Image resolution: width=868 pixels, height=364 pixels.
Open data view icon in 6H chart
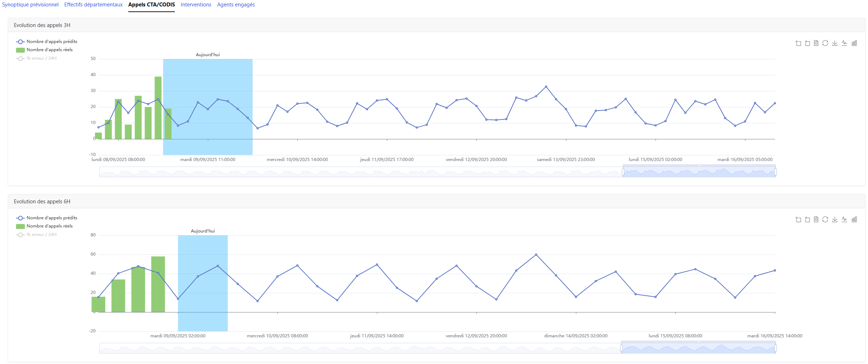click(x=816, y=219)
